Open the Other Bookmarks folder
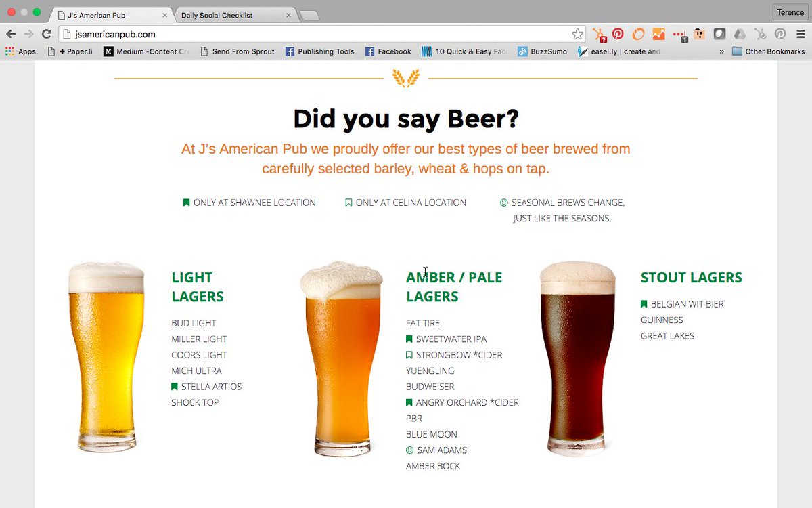Screen dimensions: 812x508 pos(769,51)
